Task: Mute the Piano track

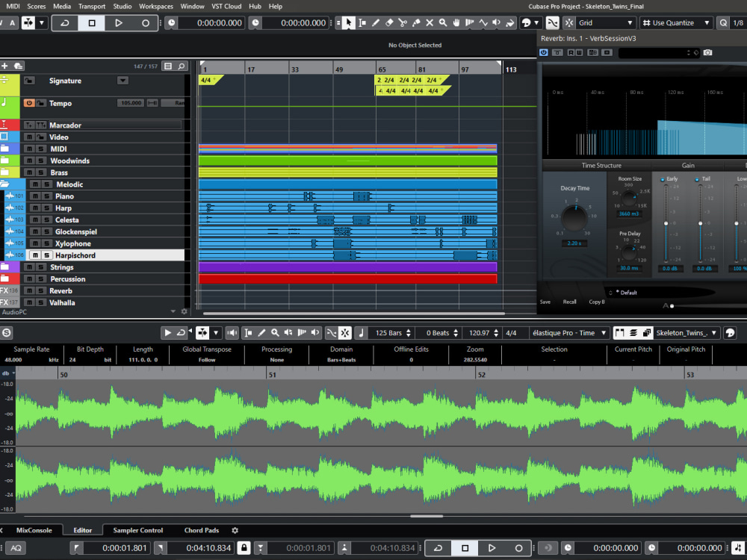Action: (35, 196)
